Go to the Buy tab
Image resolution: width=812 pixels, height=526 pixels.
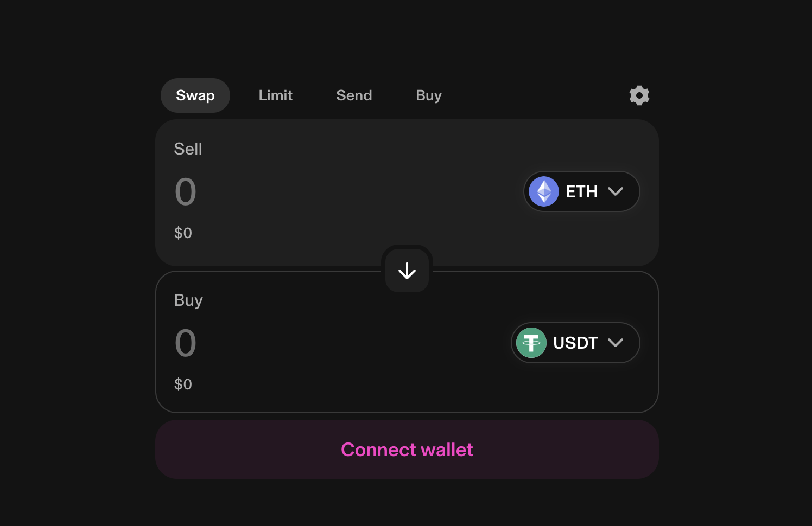(429, 95)
